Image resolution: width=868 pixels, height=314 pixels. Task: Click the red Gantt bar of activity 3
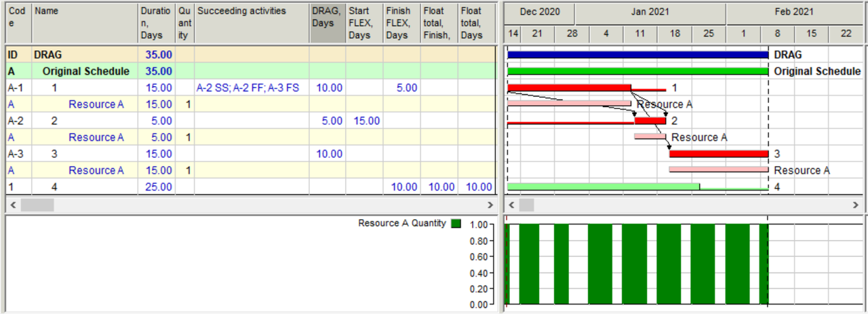coord(719,154)
